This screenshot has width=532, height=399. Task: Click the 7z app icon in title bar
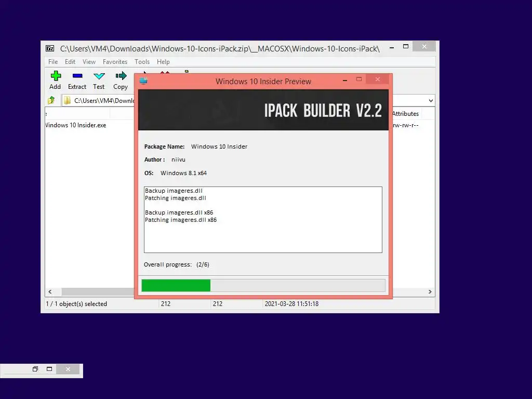click(x=50, y=48)
